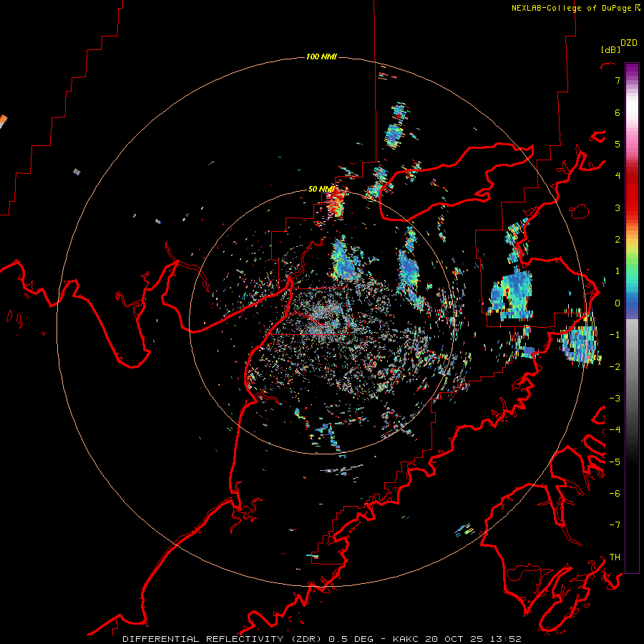
Task: Click the 0.5 DEG elevation text in caption
Action: click(351, 639)
